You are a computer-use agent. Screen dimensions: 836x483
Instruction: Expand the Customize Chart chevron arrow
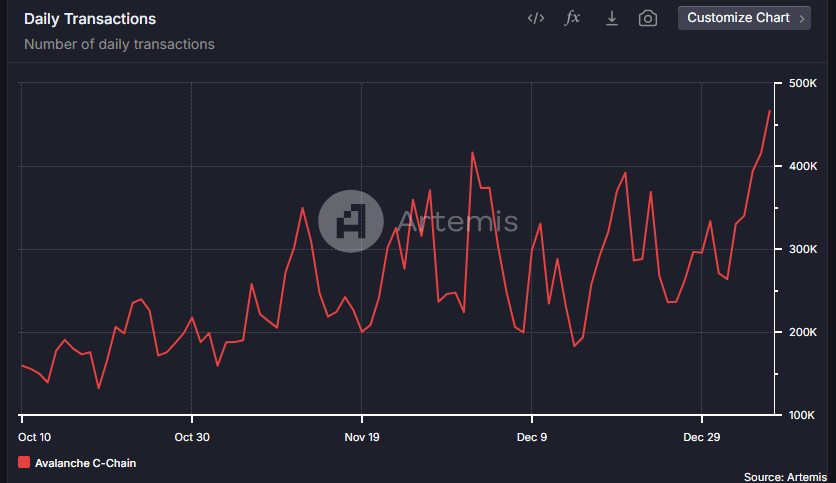tap(801, 19)
